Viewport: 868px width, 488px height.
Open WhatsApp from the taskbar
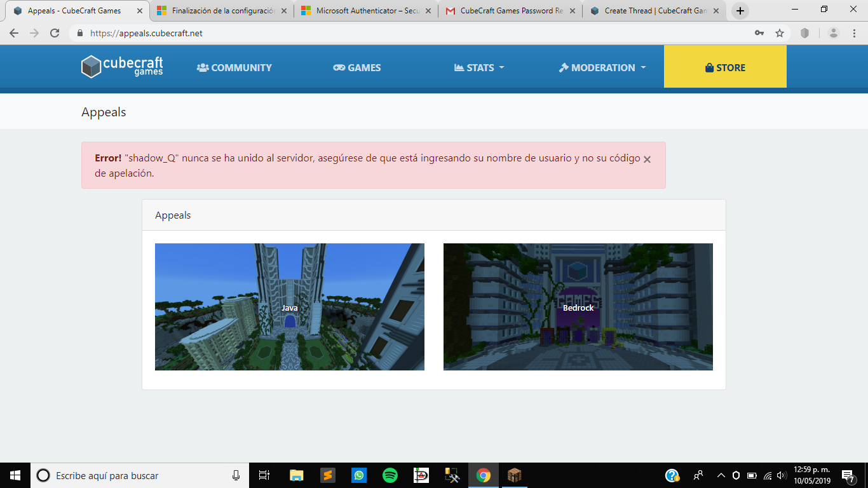point(359,475)
